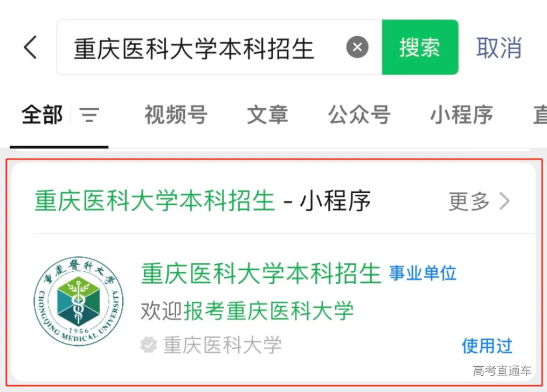Click the 事业单位 tag
The width and height of the screenshot is (547, 392).
click(423, 273)
